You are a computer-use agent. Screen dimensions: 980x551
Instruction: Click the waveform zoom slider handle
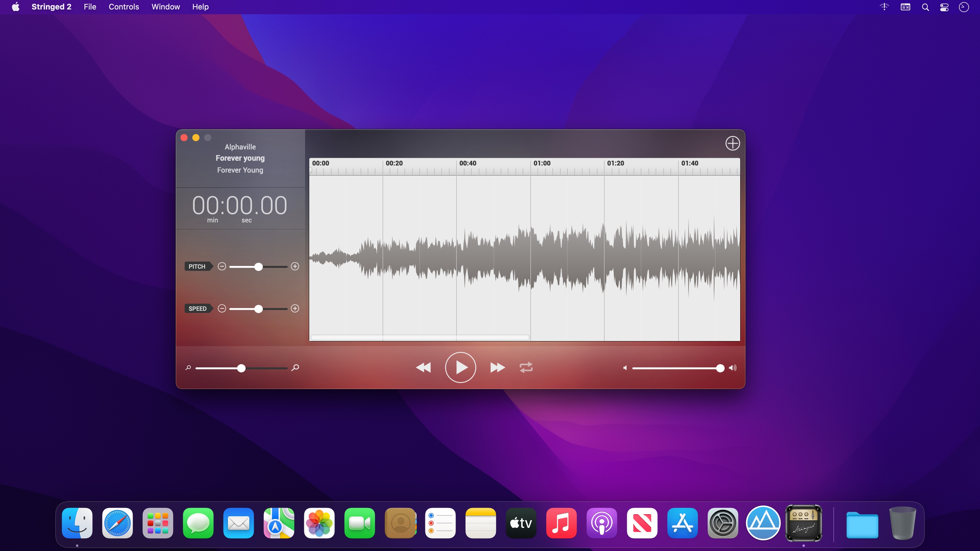coord(241,368)
